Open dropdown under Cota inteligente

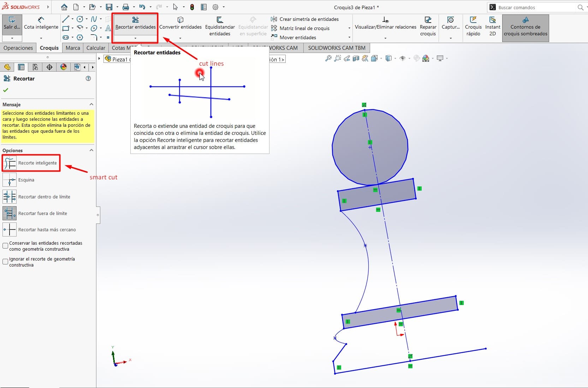(x=41, y=38)
